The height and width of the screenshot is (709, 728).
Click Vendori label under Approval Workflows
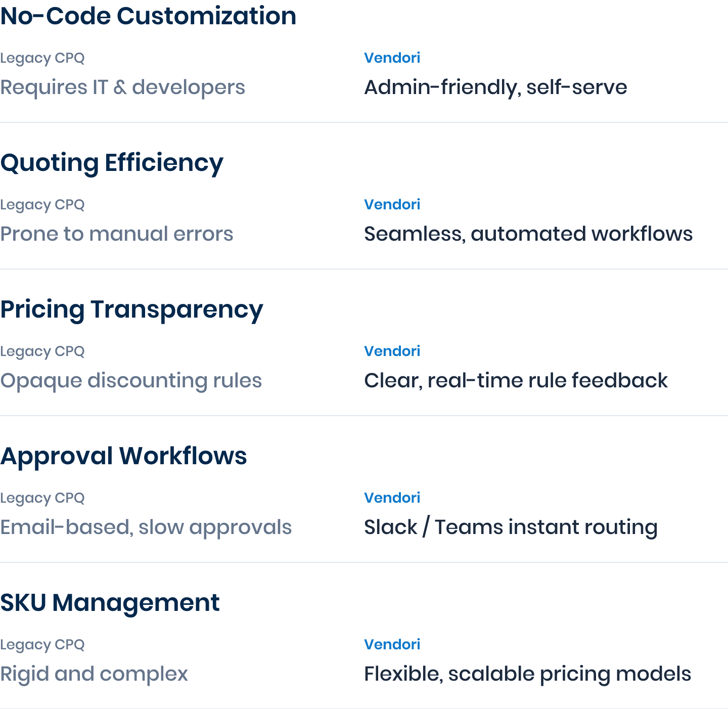(x=392, y=498)
